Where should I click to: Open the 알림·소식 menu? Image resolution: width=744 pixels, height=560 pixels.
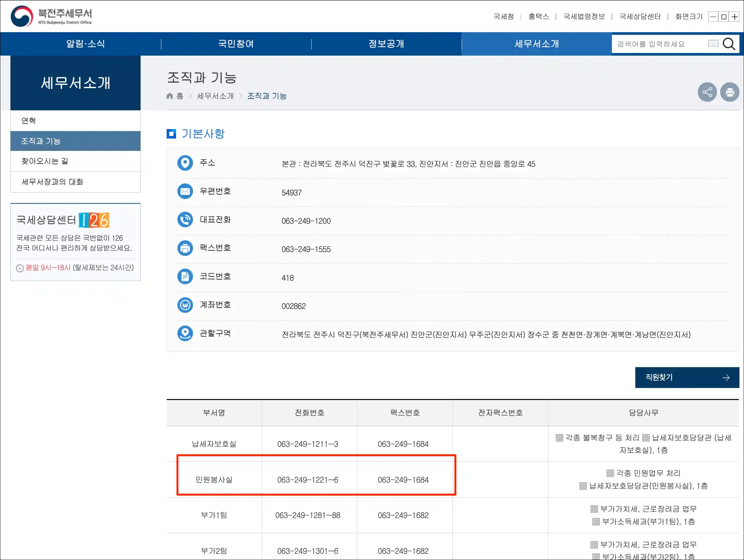click(x=85, y=44)
